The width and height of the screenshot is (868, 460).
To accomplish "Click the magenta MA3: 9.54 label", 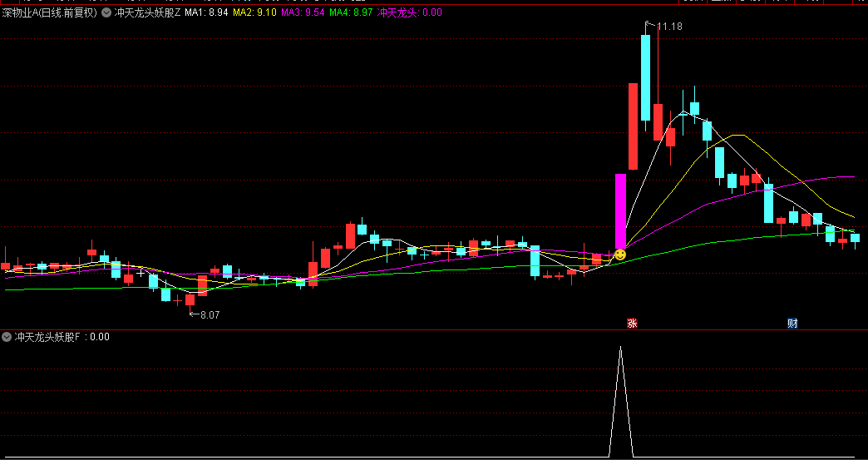I will click(303, 12).
